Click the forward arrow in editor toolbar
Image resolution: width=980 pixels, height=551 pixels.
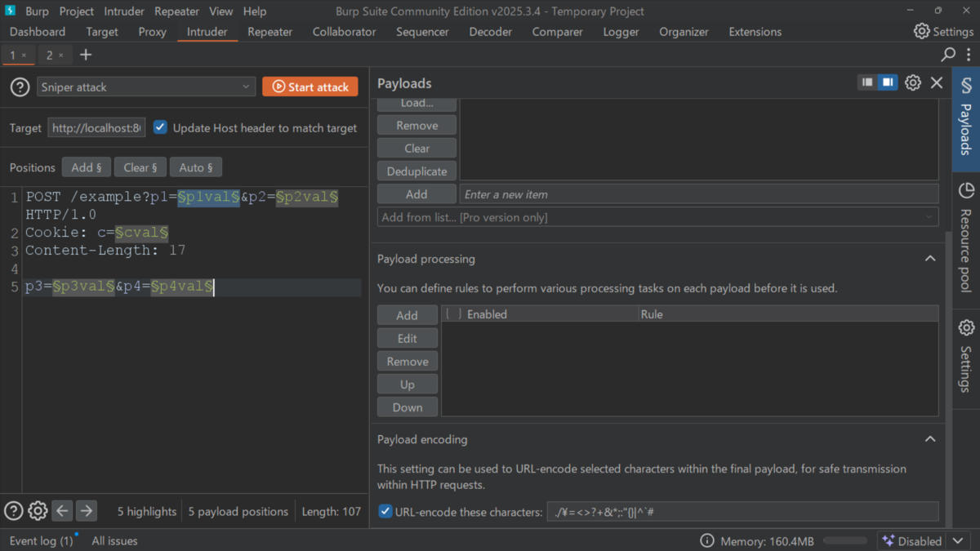point(86,511)
